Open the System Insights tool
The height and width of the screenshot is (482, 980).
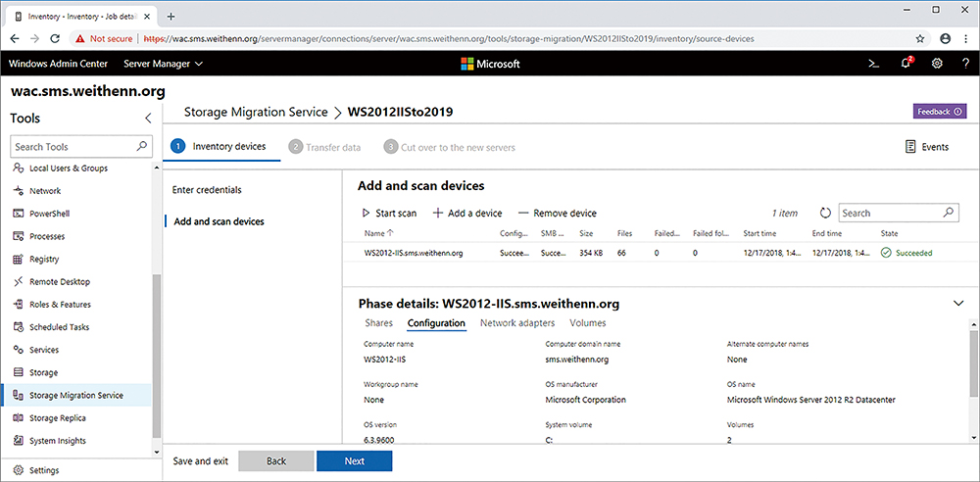click(58, 441)
